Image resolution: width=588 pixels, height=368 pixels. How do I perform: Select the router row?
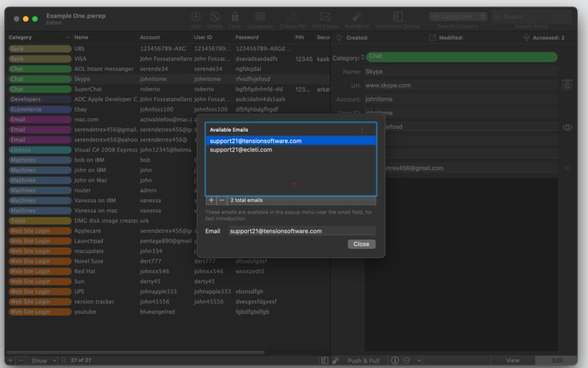(101, 191)
